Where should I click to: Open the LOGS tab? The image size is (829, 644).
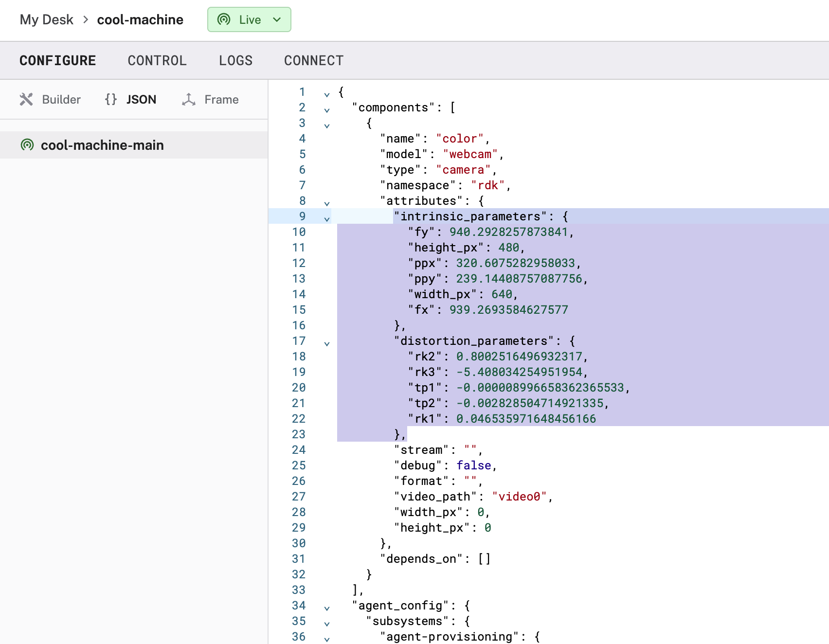point(235,60)
